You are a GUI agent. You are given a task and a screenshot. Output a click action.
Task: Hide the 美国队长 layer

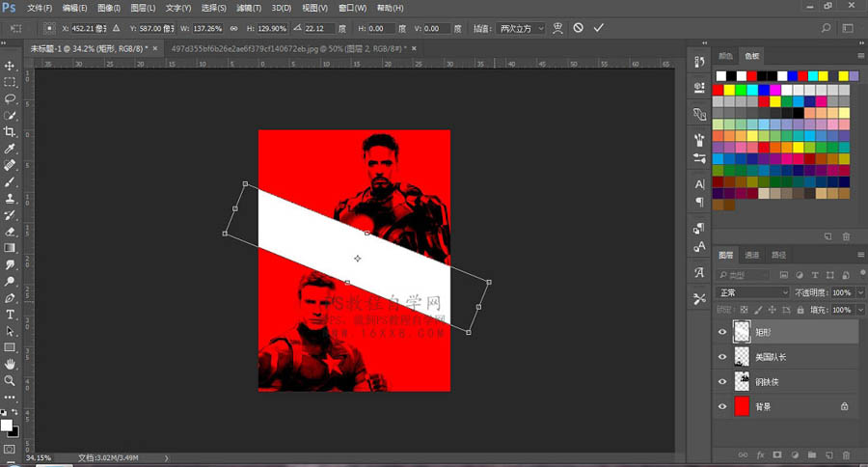[x=721, y=357]
